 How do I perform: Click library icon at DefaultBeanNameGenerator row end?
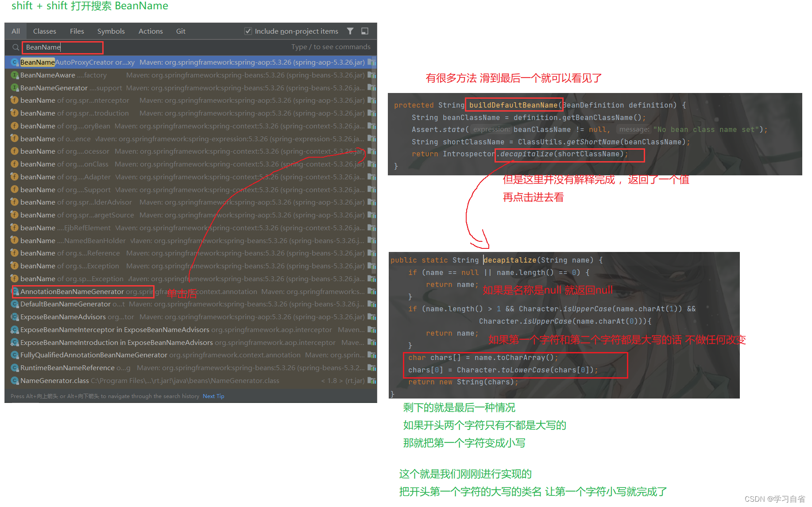tap(372, 304)
